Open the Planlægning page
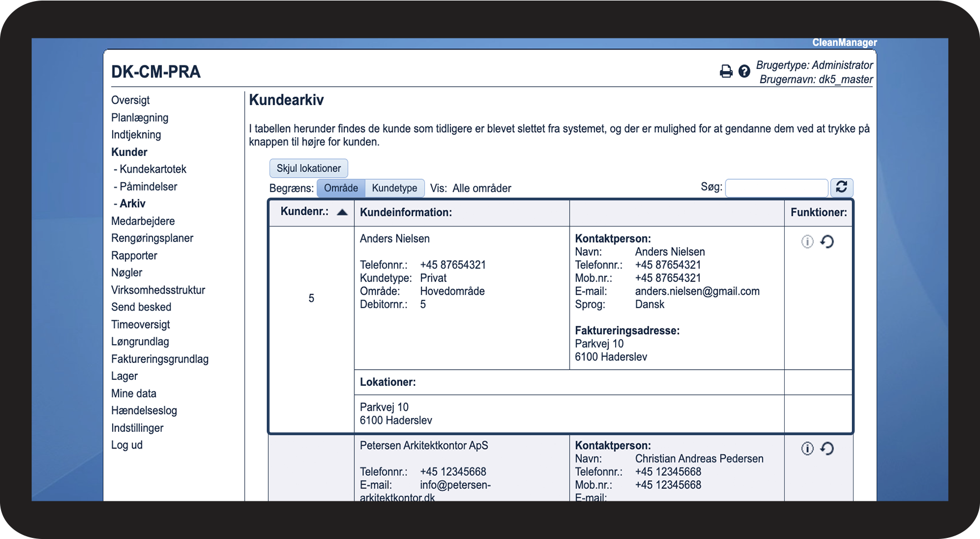Viewport: 980px width, 539px height. (x=139, y=118)
